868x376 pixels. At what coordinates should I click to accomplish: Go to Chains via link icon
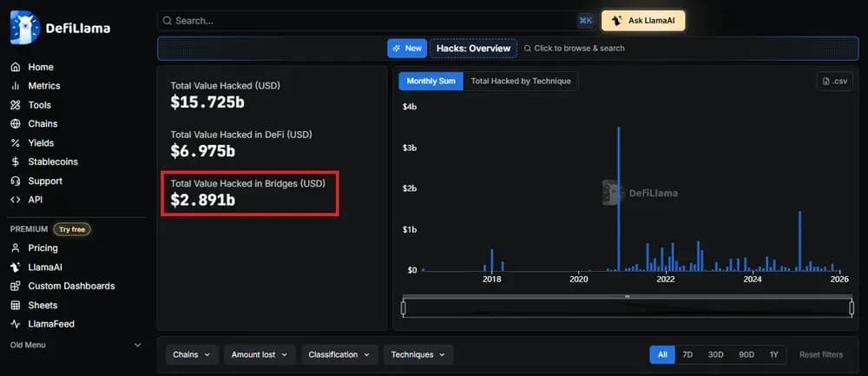(x=16, y=124)
